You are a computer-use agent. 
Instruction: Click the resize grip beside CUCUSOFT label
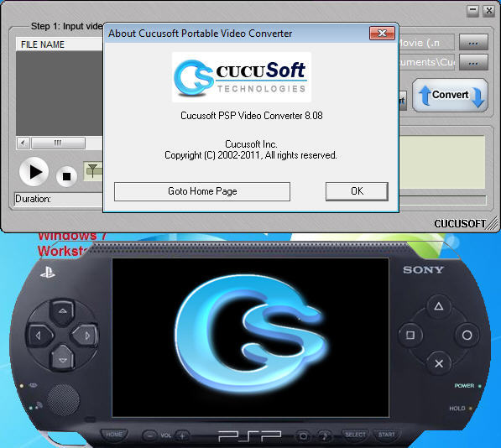[493, 223]
